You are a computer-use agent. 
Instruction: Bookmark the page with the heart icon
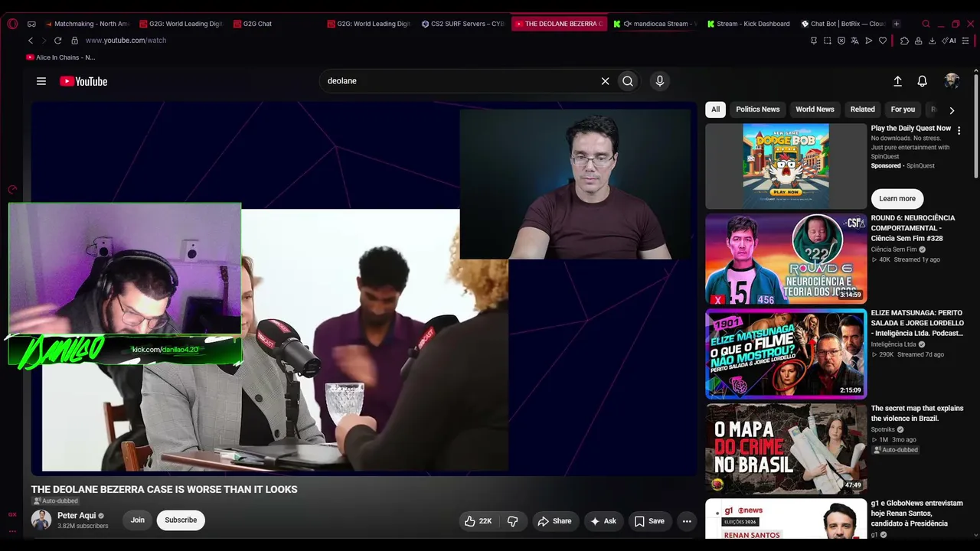[x=883, y=41]
